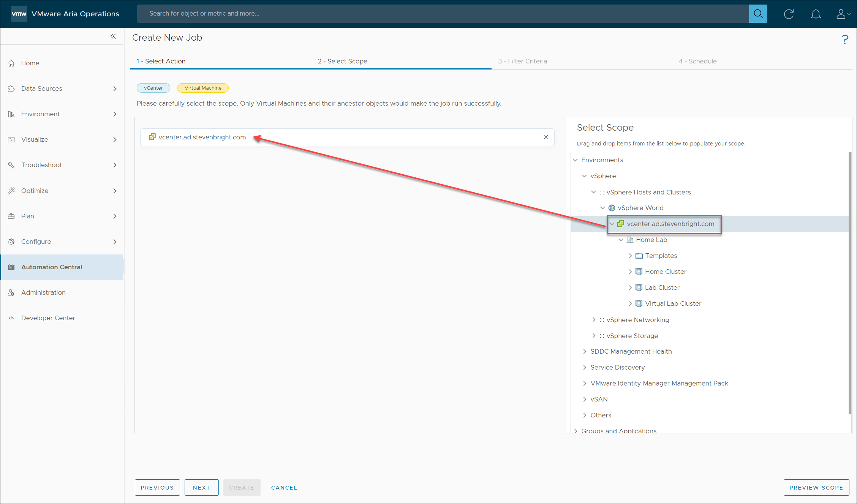The image size is (857, 504).
Task: Open Administration in the sidebar
Action: [43, 292]
